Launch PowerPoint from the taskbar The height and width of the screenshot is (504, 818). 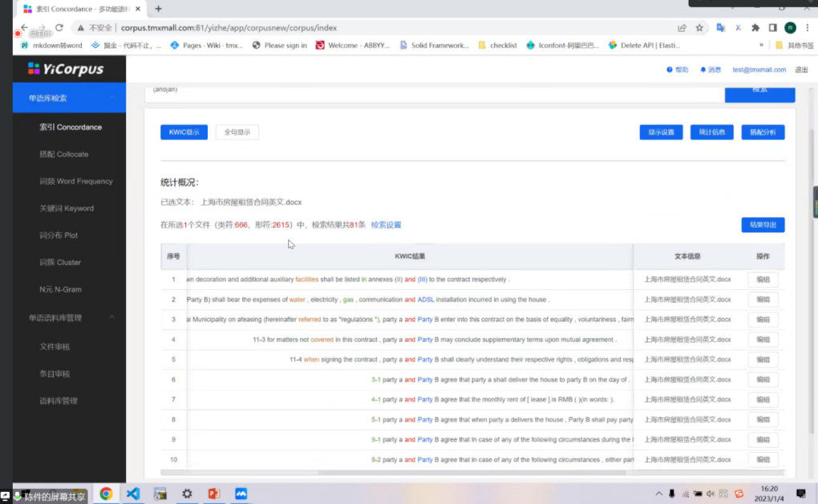coord(214,494)
